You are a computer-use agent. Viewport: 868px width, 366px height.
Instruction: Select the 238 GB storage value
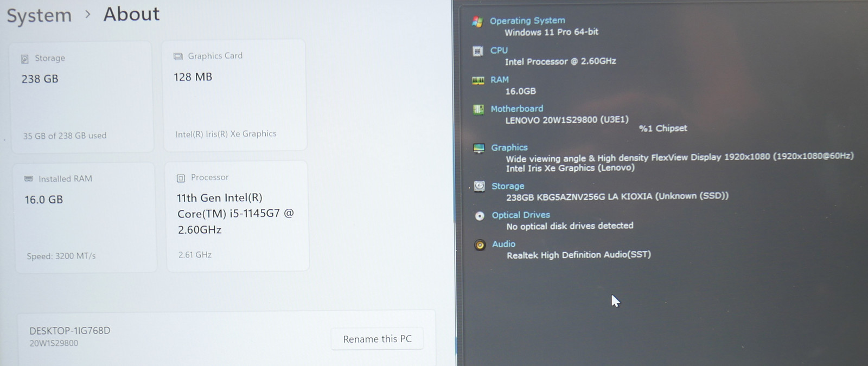pyautogui.click(x=40, y=79)
